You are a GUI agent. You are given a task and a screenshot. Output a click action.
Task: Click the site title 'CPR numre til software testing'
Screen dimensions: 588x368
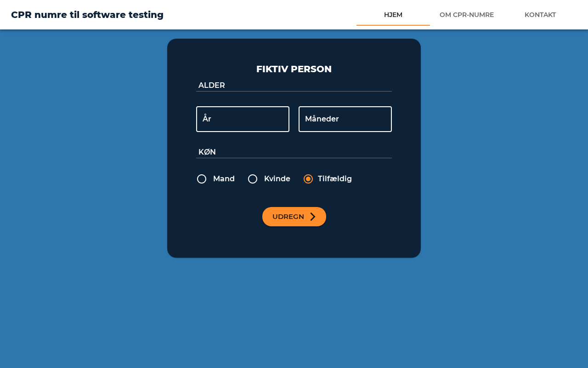tap(87, 15)
